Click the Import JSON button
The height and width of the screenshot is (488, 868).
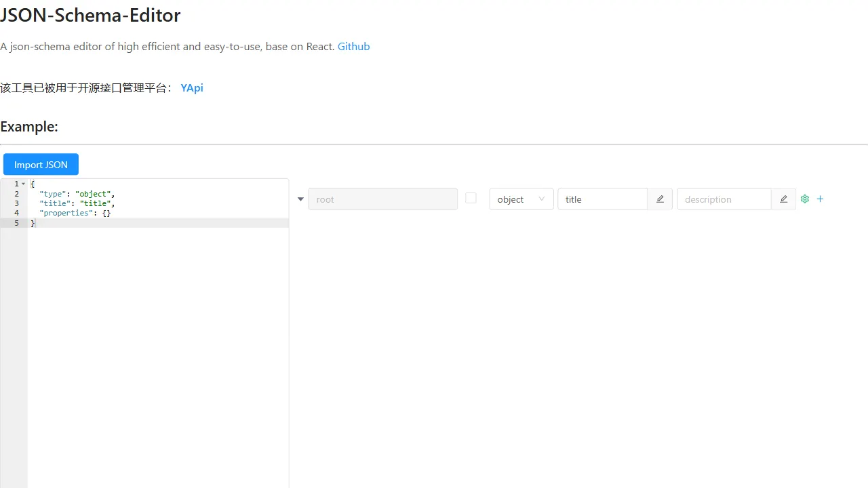[x=41, y=165]
